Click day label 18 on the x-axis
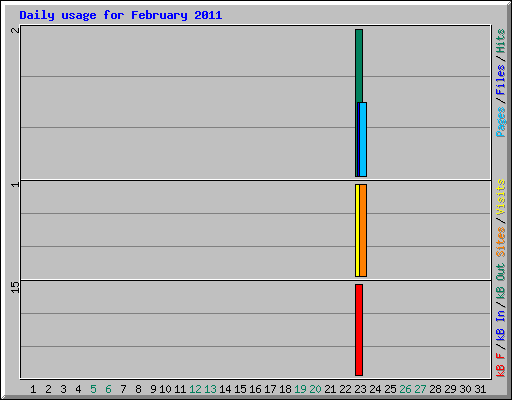Screen dimensions: 512x400 285,389
